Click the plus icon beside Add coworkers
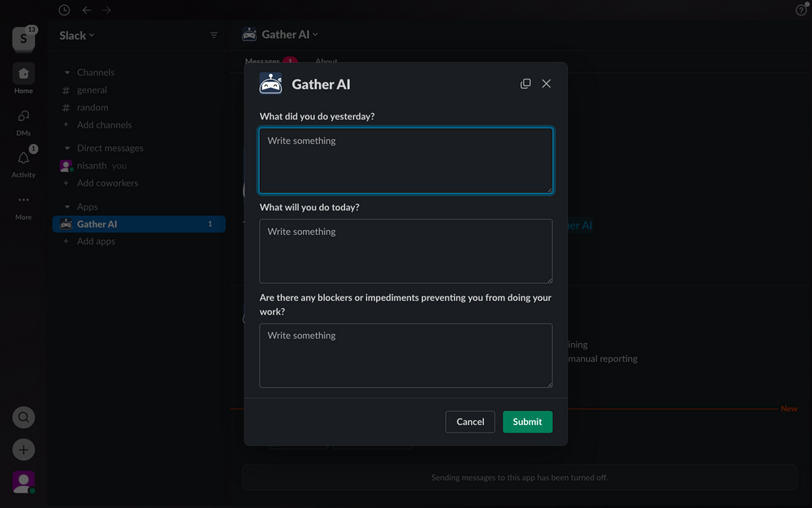 point(66,183)
